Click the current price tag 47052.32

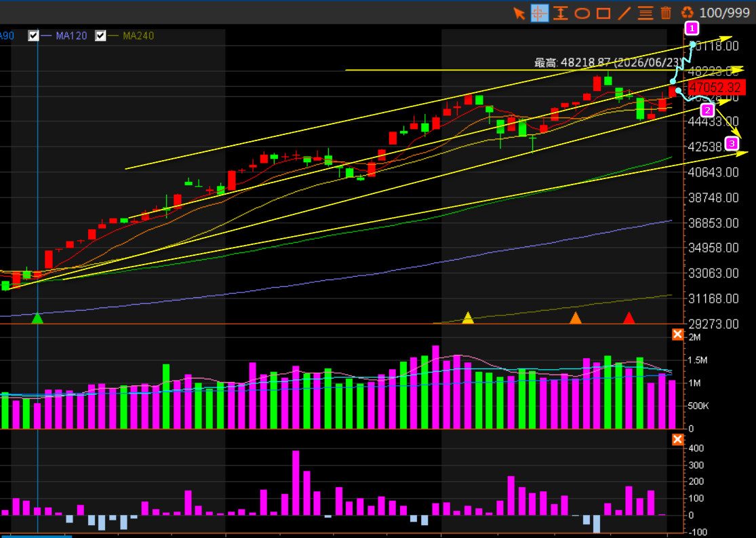tap(717, 88)
